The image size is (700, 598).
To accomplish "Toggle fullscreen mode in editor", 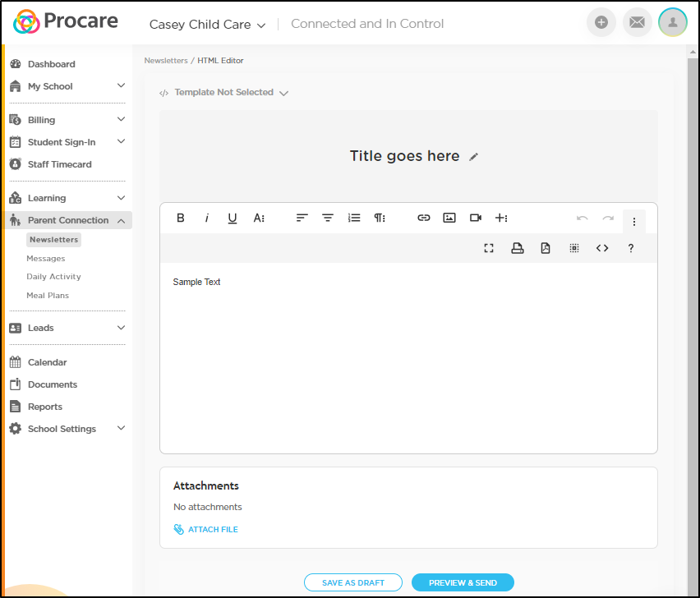I will pos(489,248).
